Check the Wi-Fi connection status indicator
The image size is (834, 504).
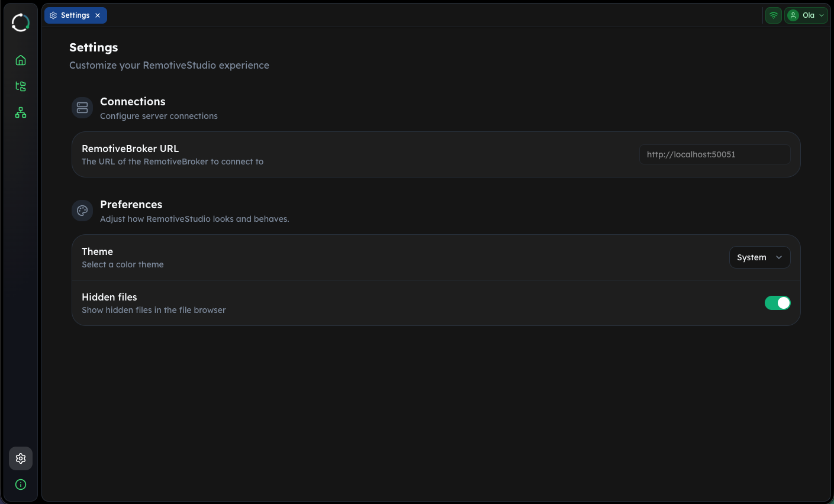point(773,15)
